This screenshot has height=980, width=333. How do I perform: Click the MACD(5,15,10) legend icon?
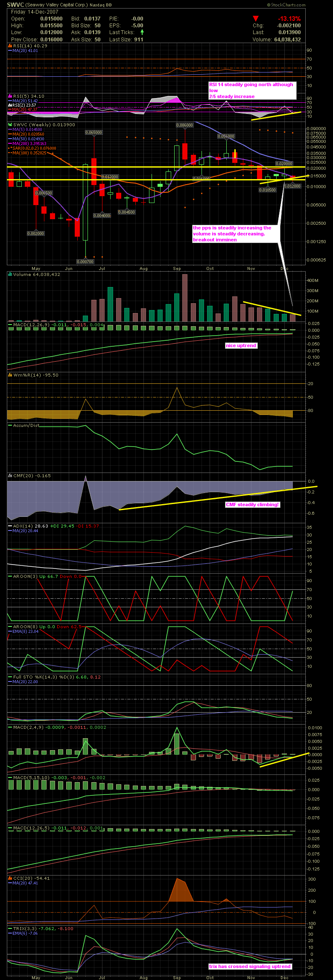(x=10, y=777)
